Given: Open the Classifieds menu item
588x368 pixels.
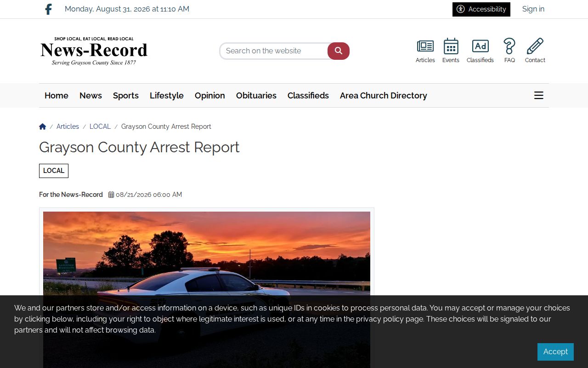Looking at the screenshot, I should tap(308, 96).
